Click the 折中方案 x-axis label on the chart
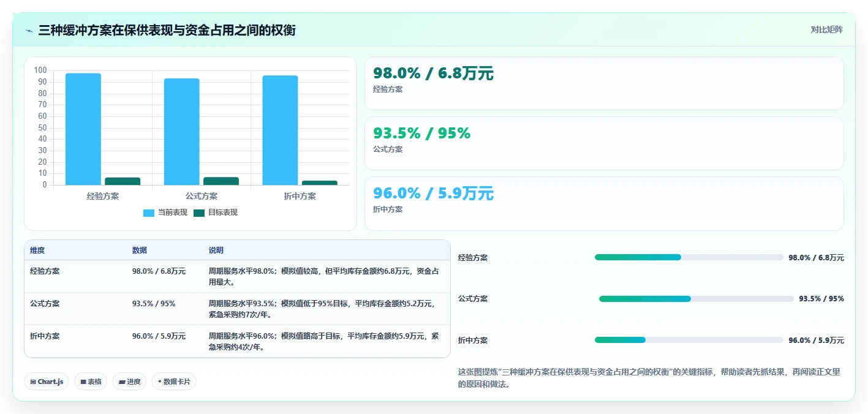 pos(300,197)
